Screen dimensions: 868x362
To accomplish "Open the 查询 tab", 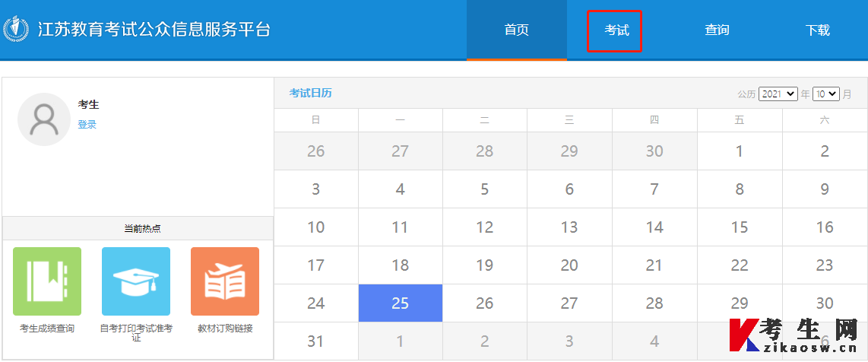I will pos(717,30).
